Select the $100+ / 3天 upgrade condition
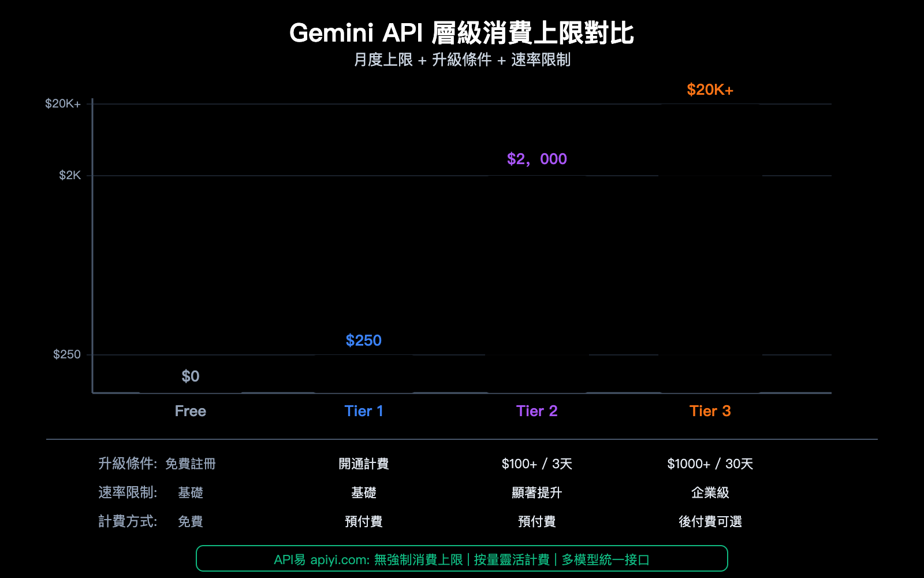Screen dimensions: 924x578 (x=536, y=464)
